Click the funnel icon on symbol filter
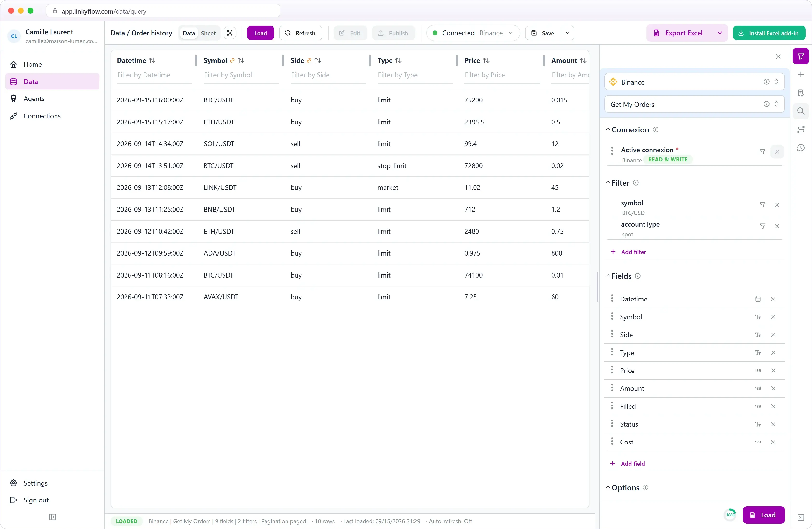This screenshot has height=529, width=812. pos(763,205)
